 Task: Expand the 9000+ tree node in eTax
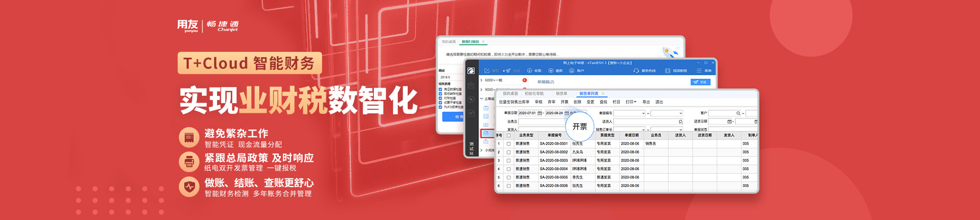(481, 89)
